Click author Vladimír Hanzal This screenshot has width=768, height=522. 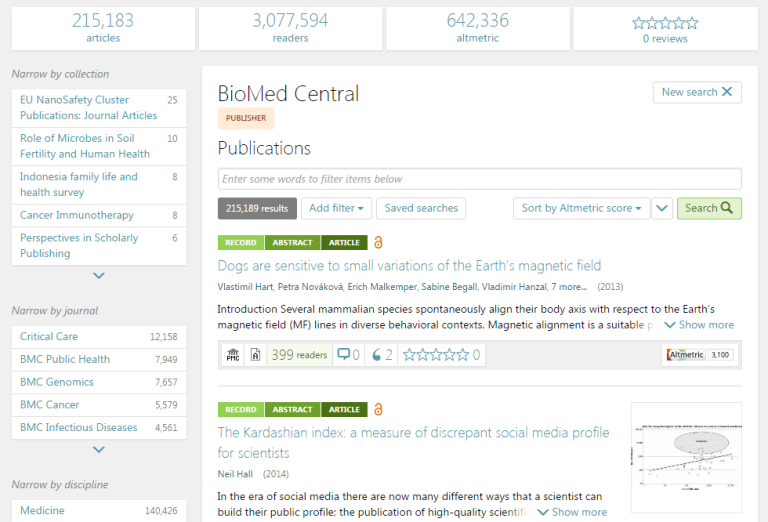(x=514, y=287)
